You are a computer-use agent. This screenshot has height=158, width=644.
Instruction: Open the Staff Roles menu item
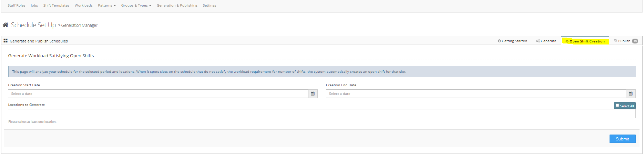[x=17, y=6]
